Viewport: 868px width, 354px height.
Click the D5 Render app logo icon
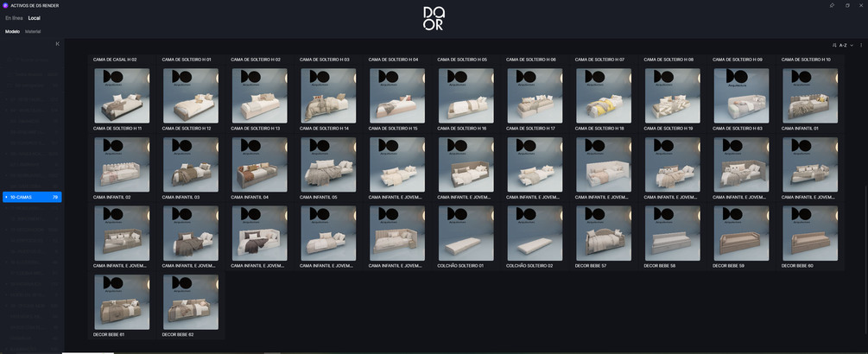coord(5,5)
